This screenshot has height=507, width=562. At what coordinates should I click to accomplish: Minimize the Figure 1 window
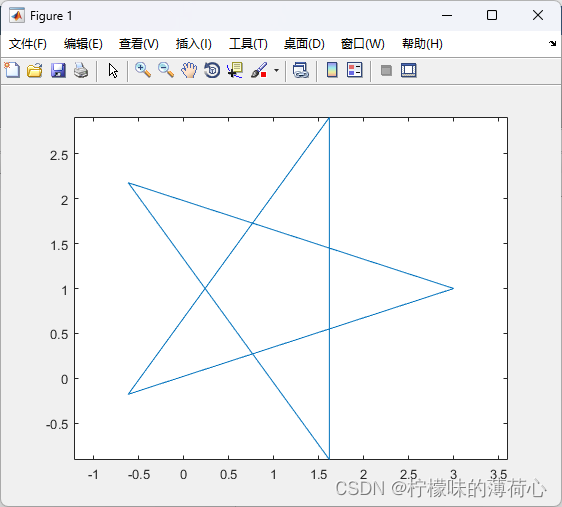(447, 15)
